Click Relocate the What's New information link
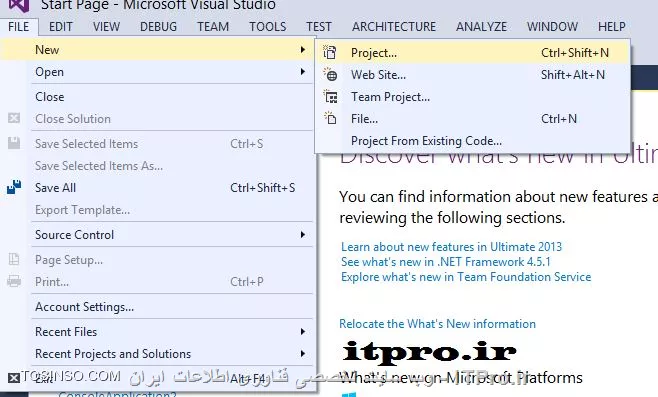 [x=437, y=324]
